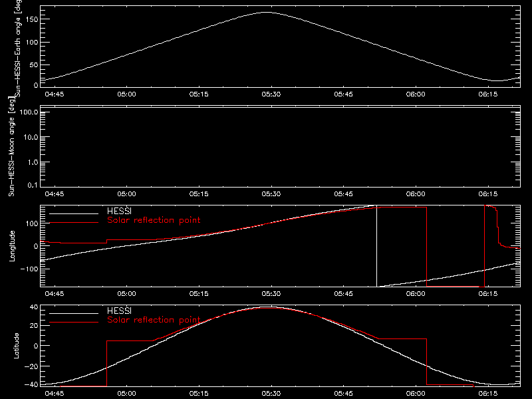Select the 06:00 time label under Moon angle plot
Viewport: 532px width, 399px height.
point(416,194)
